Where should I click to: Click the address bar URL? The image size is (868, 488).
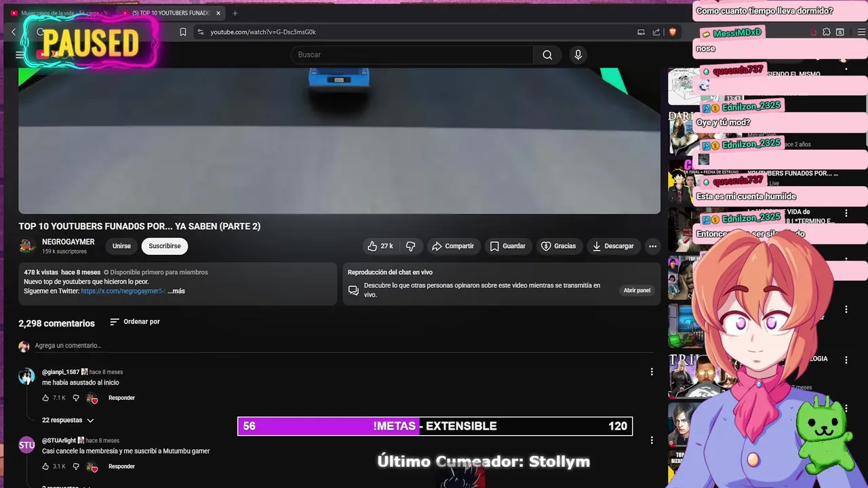click(x=263, y=32)
